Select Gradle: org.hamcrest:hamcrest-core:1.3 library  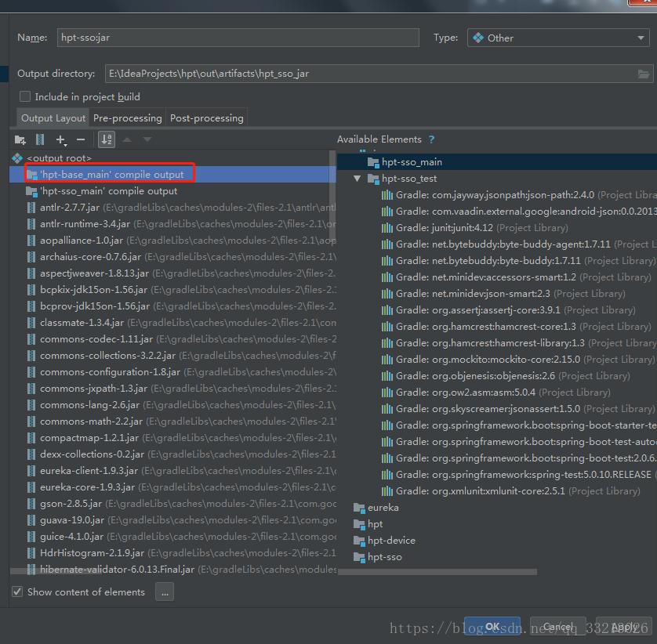497,327
